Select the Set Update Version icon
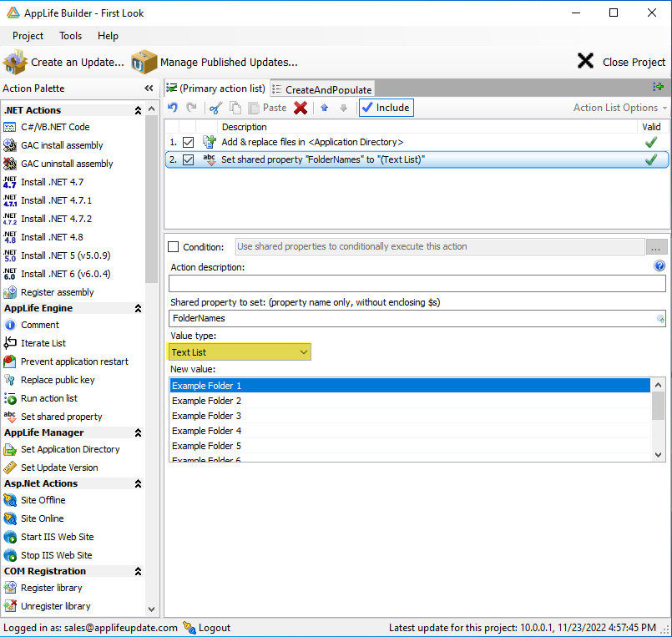 10,468
